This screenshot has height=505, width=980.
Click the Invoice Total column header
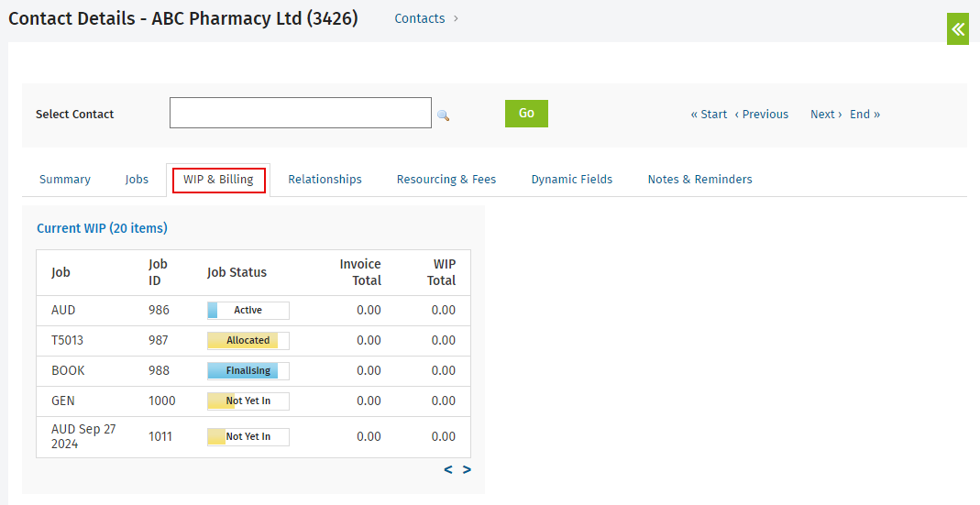[x=360, y=272]
